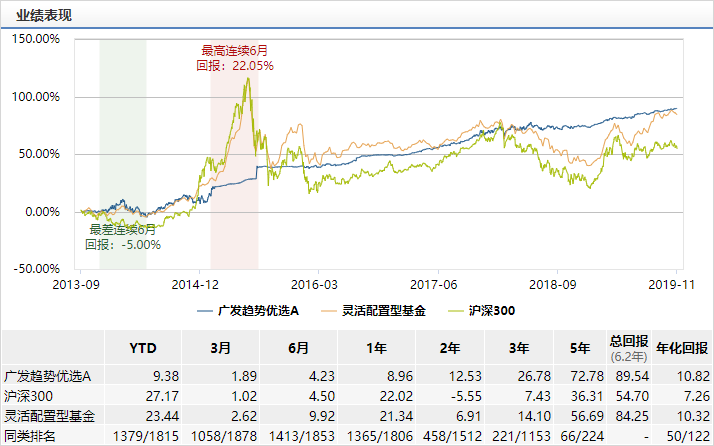Click the 2016-03 x-axis label

(315, 285)
